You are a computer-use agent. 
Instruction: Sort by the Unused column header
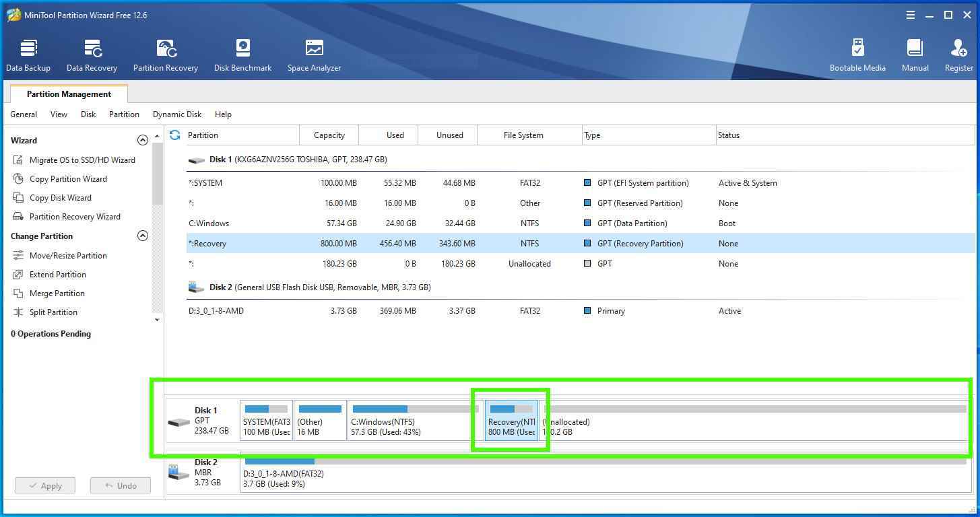pos(449,135)
